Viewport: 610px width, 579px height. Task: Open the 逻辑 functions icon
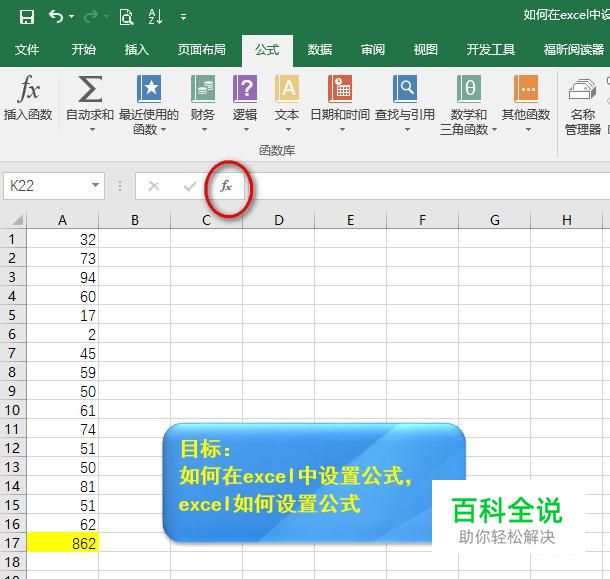click(245, 88)
